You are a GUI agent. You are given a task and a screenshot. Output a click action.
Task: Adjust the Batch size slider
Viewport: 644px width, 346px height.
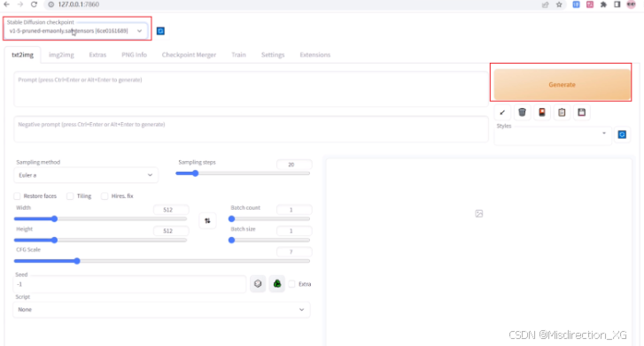pos(269,240)
